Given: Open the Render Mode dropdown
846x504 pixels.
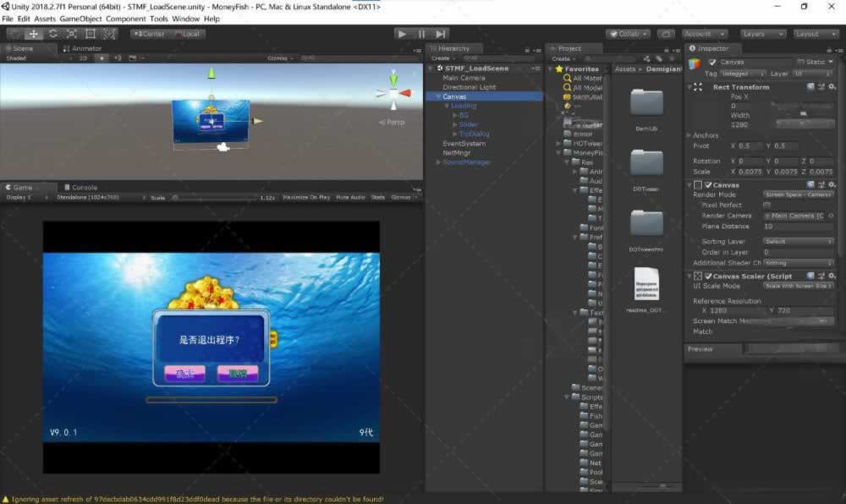Looking at the screenshot, I should (x=799, y=194).
